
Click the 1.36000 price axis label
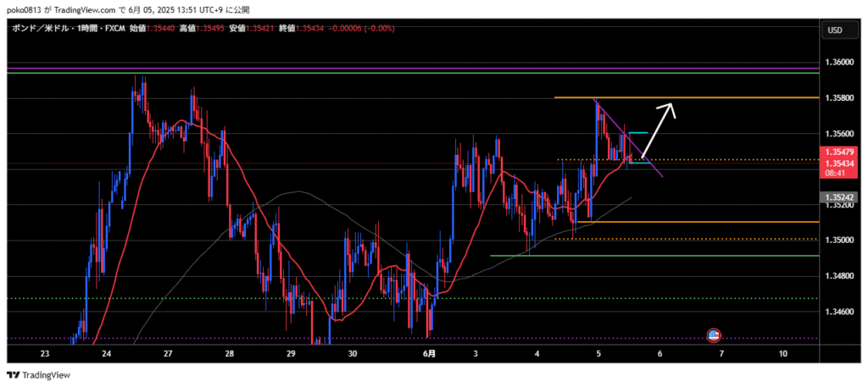click(x=837, y=63)
